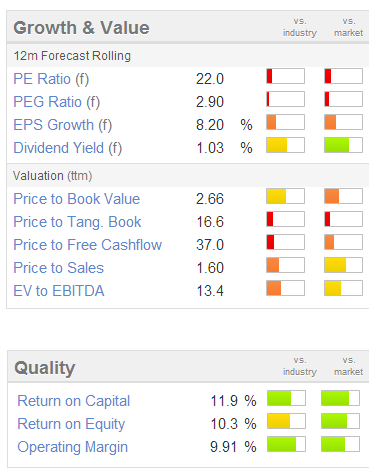Open the Price to Sales link
The image size is (369, 475).
[59, 268]
